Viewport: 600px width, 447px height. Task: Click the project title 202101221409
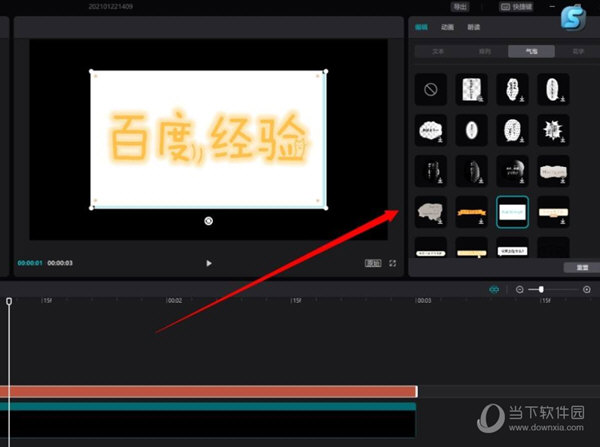[111, 7]
